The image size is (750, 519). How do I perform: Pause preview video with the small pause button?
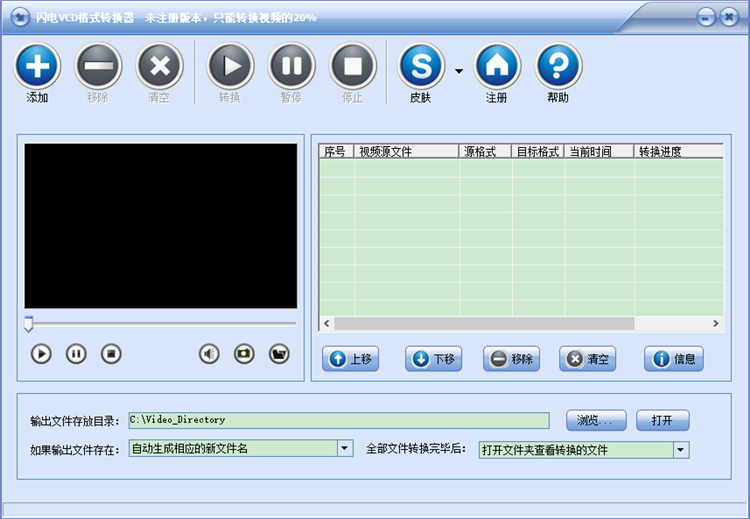[76, 354]
